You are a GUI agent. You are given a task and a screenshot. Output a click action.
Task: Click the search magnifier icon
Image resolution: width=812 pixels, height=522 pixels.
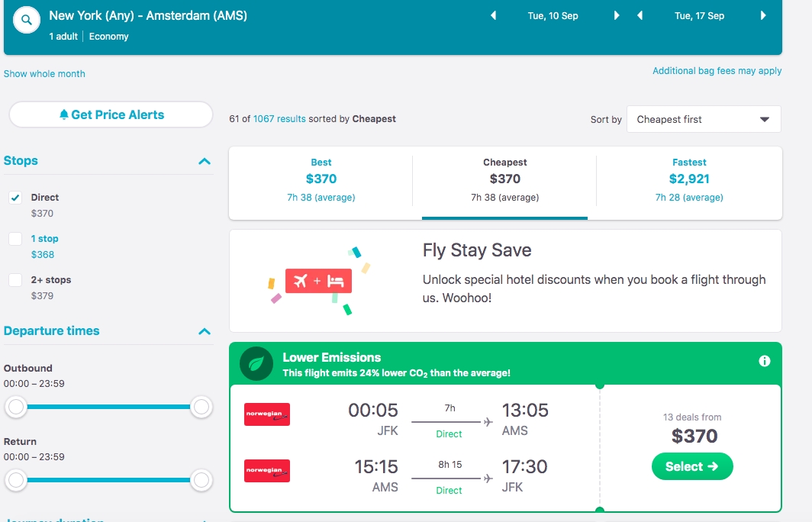(x=27, y=20)
